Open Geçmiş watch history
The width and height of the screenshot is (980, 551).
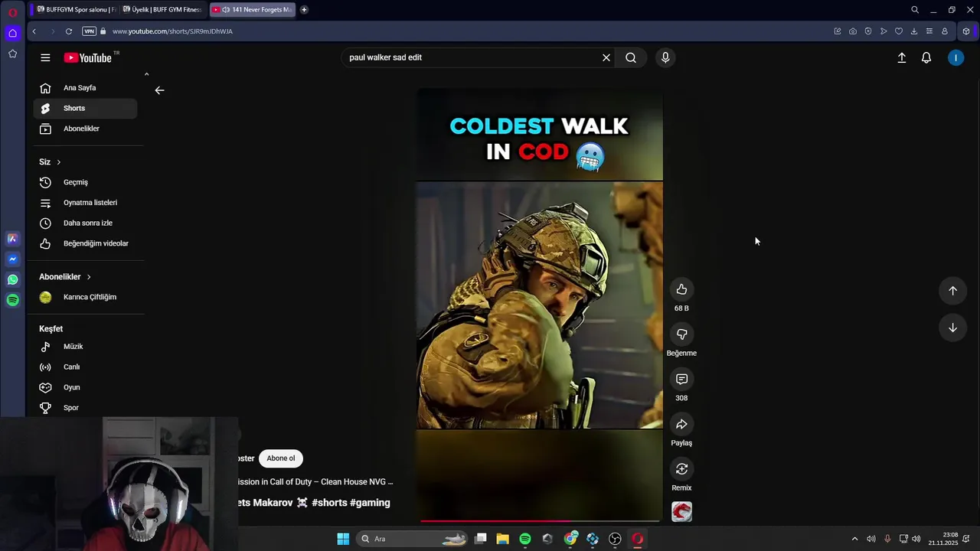point(85,182)
